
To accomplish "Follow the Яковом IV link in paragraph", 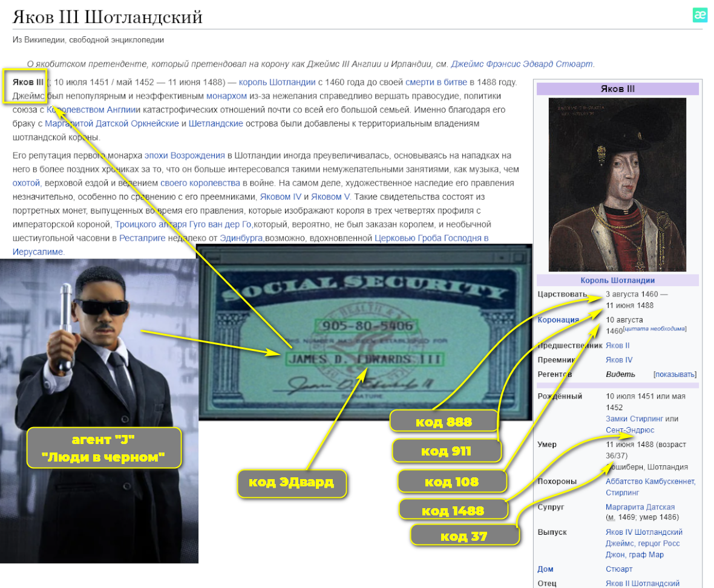I will coord(281,197).
